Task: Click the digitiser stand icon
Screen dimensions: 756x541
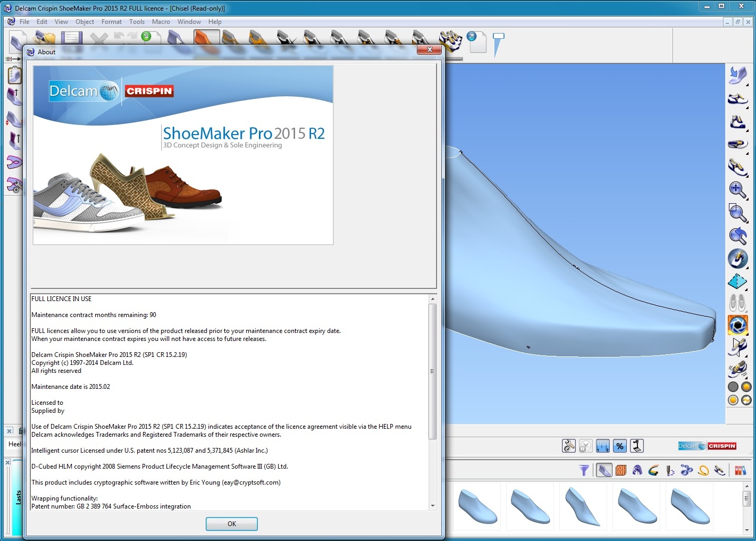Action: (637, 446)
